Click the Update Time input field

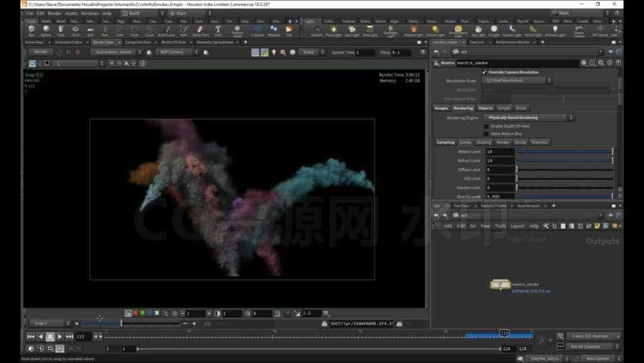pyautogui.click(x=365, y=53)
